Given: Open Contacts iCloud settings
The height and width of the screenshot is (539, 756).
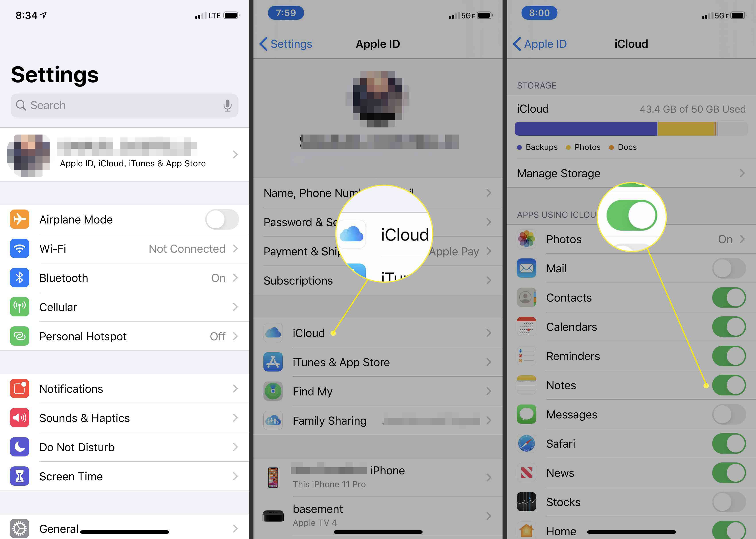Looking at the screenshot, I should 630,298.
